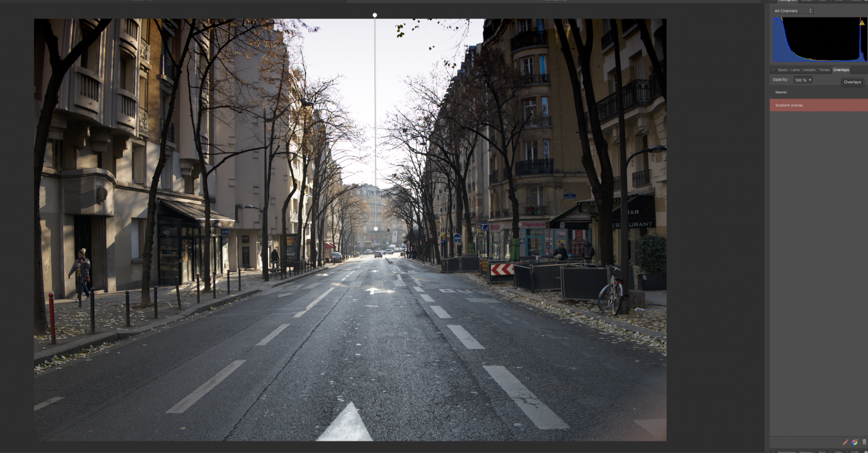This screenshot has width=868, height=453.
Task: Expand the All Channels stepper arrows
Action: click(x=810, y=10)
